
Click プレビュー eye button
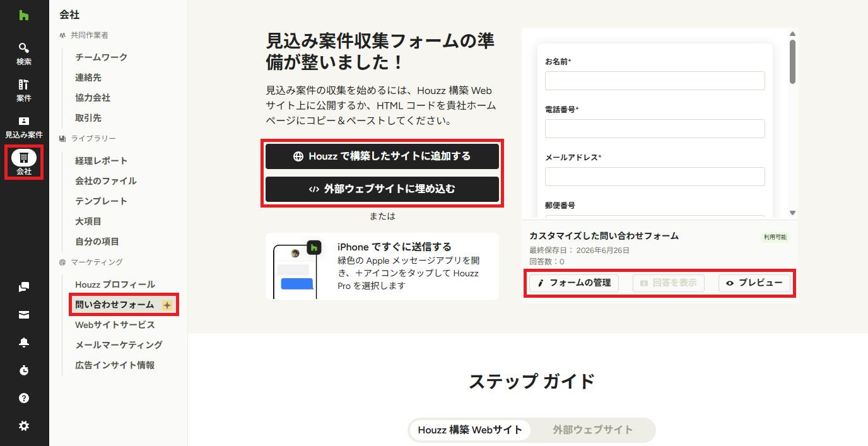coord(754,283)
